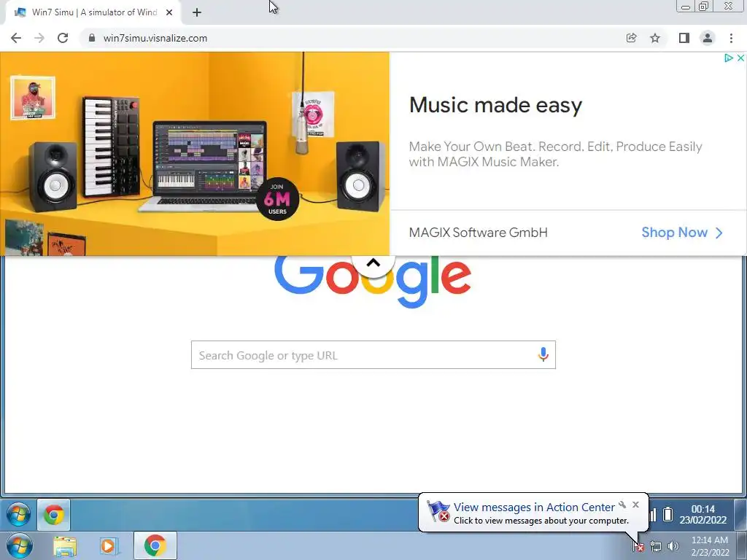Go back using the browser back arrow
The image size is (747, 560).
pos(16,38)
